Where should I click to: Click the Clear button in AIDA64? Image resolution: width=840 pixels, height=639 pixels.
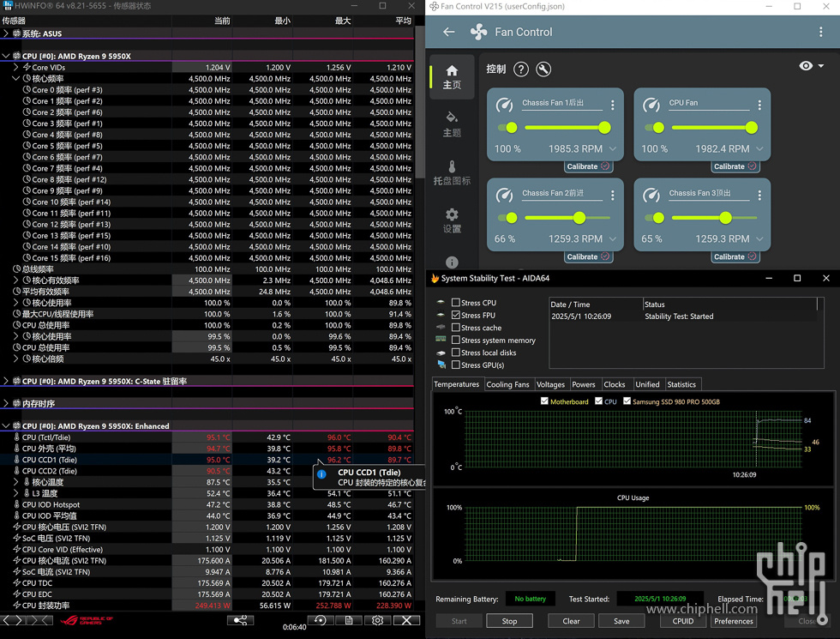tap(571, 621)
